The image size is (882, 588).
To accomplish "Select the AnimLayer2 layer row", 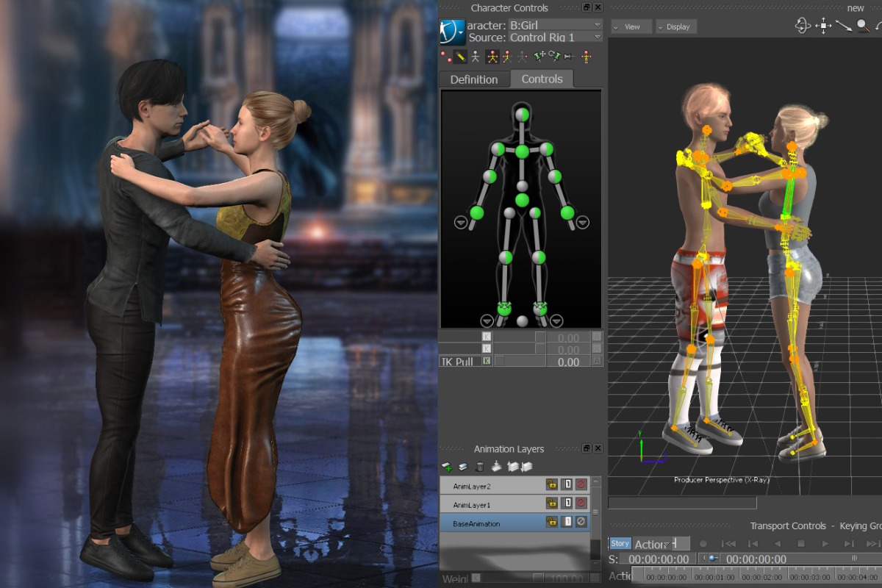I will [x=491, y=485].
